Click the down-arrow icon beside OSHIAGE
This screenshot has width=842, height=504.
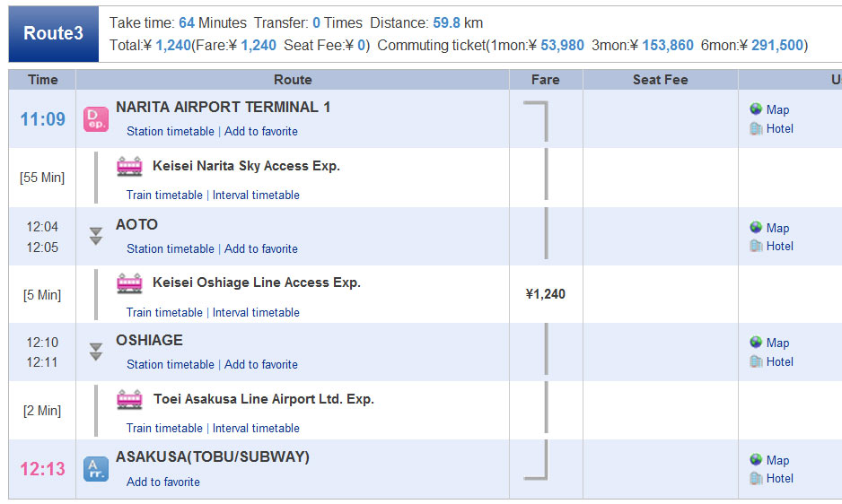[x=96, y=352]
